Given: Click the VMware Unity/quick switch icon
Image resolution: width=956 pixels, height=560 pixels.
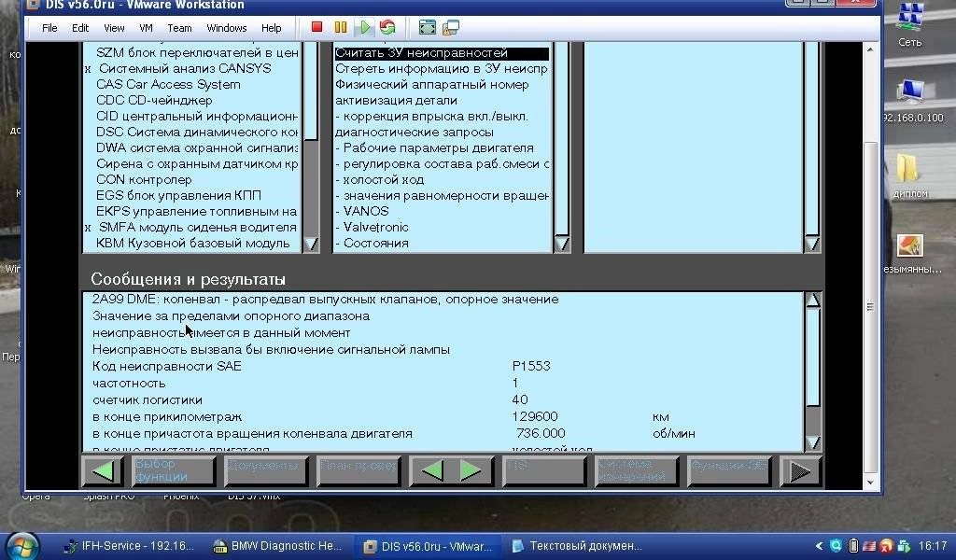Looking at the screenshot, I should (451, 27).
